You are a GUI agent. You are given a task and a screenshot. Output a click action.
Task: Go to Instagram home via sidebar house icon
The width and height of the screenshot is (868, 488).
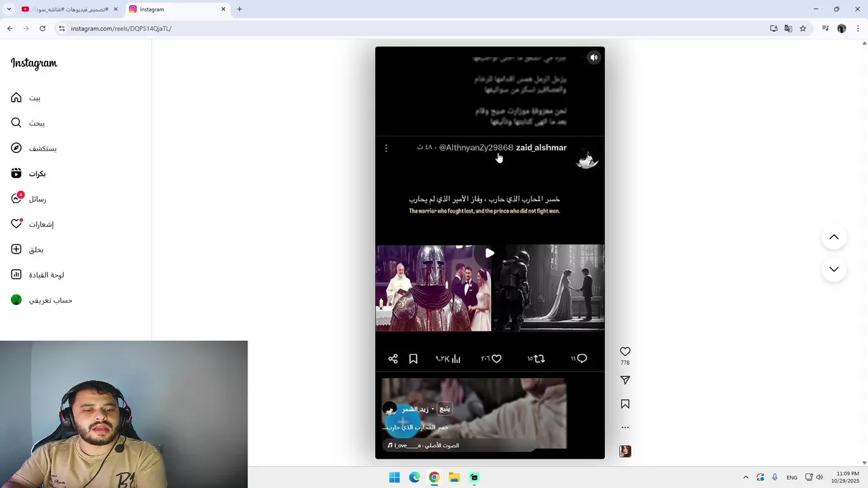[x=16, y=98]
